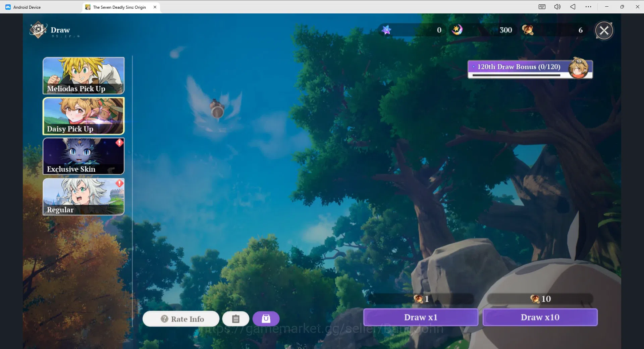The height and width of the screenshot is (349, 644).
Task: Select the Daisy Pick Up banner
Action: 84,116
